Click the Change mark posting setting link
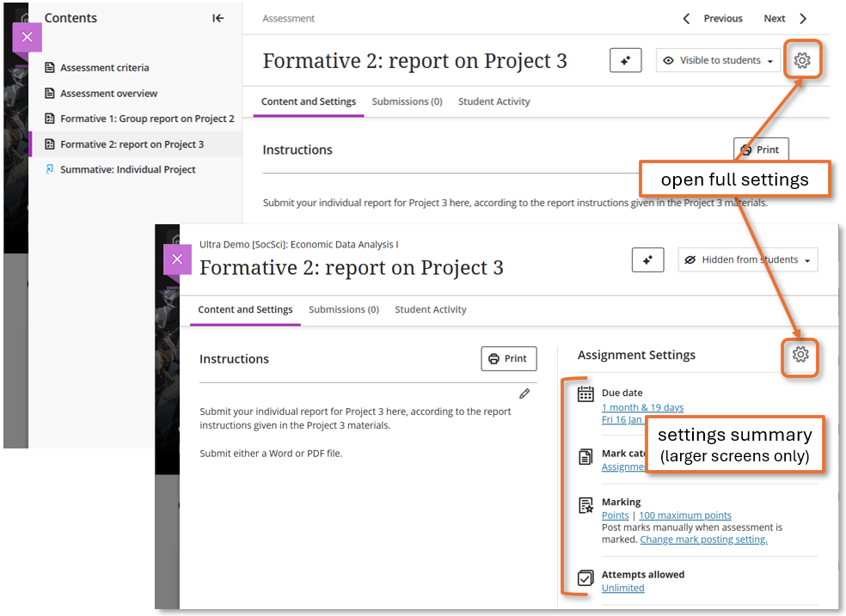 tap(703, 540)
